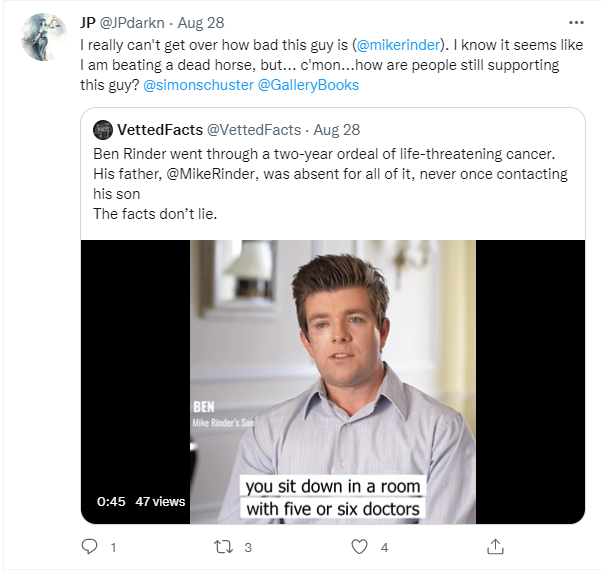
Task: Play the video of Ben Rinder
Action: (333, 380)
